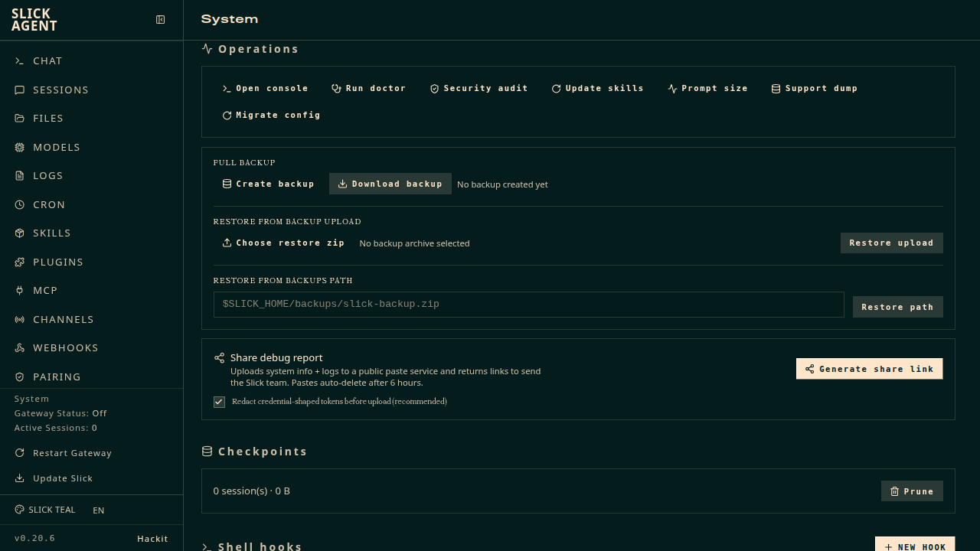Open console from Operations
This screenshot has width=980, height=551.
click(x=265, y=88)
